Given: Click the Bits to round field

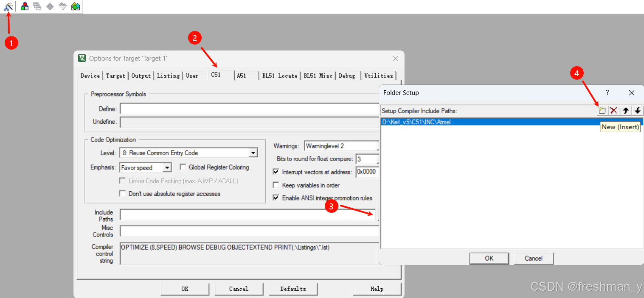Looking at the screenshot, I should [x=367, y=159].
